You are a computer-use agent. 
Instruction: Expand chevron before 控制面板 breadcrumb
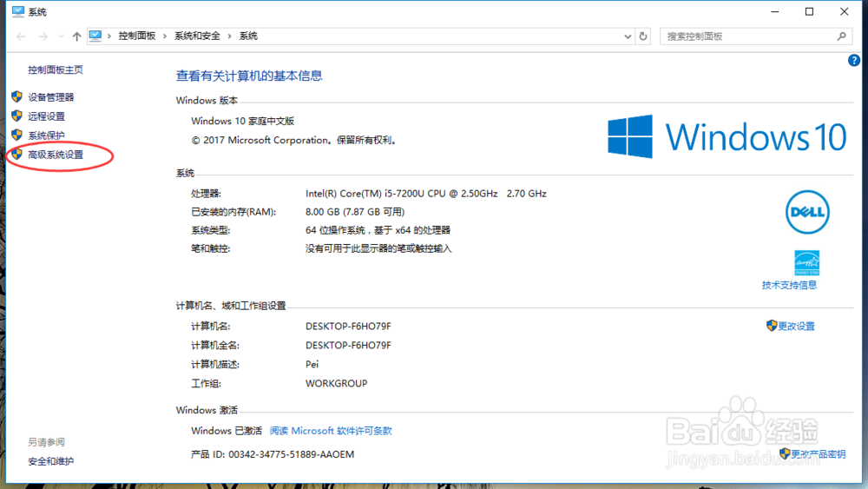click(109, 36)
